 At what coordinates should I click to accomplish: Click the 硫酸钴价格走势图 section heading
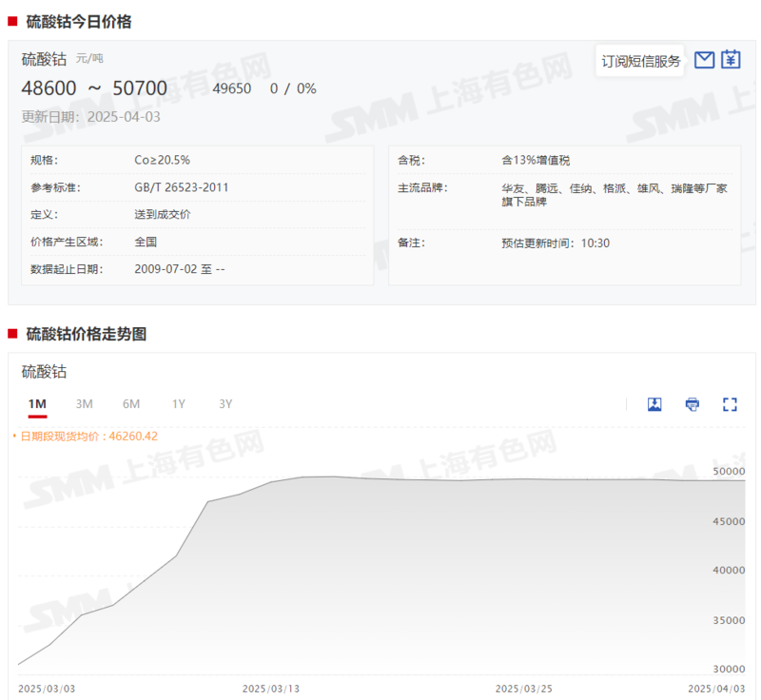87,334
